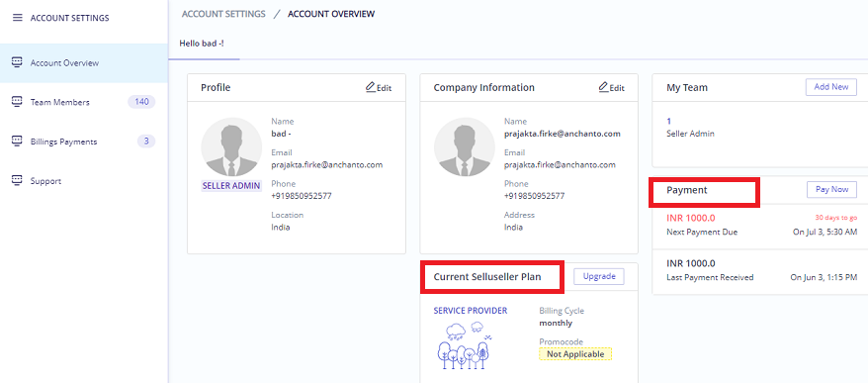
Task: Click Add New in My Team
Action: pos(830,87)
